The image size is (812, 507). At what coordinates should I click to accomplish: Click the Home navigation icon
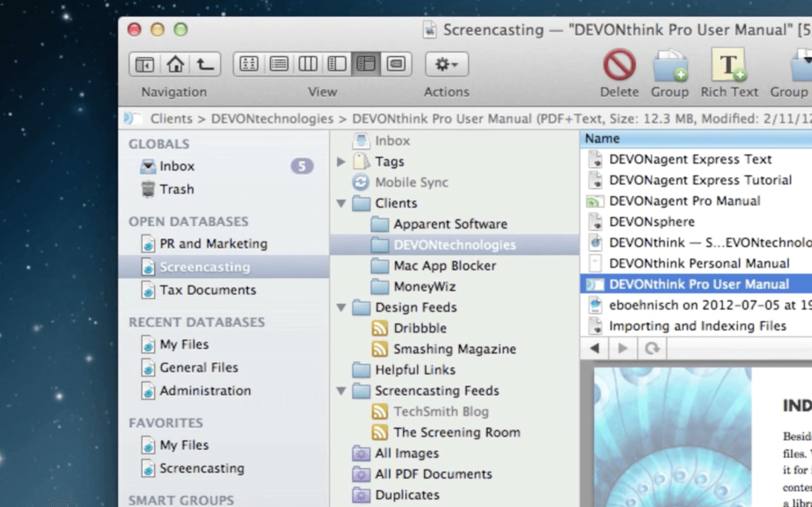pos(175,64)
